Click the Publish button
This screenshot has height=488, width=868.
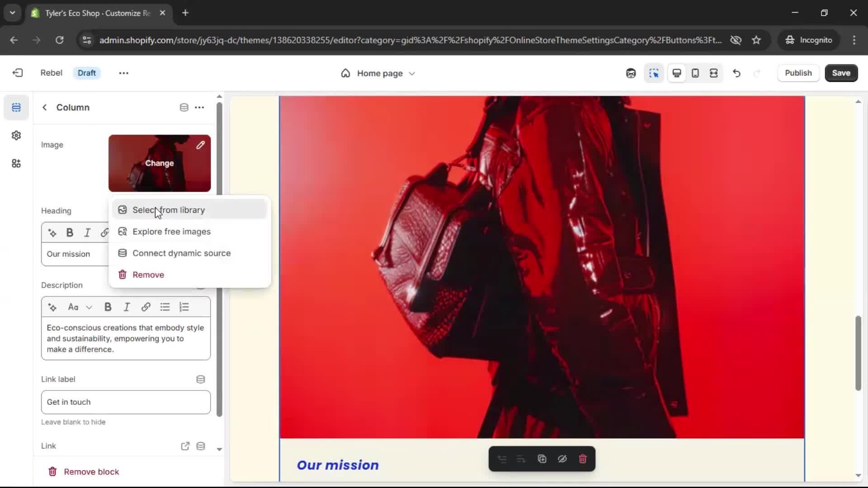pos(798,73)
